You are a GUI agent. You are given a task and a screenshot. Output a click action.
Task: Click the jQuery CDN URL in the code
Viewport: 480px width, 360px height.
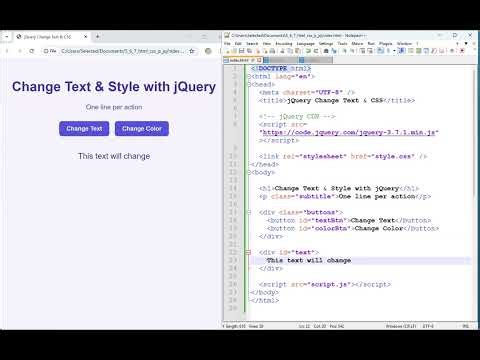[349, 132]
